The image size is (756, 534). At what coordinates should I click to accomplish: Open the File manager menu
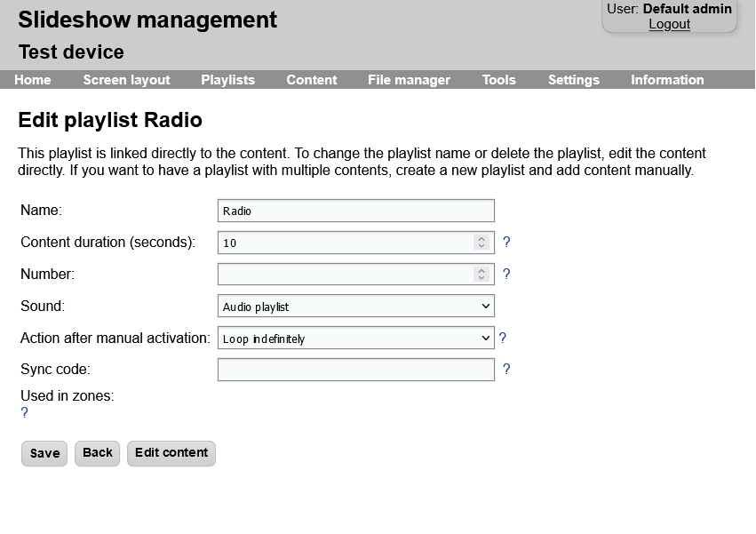(x=409, y=80)
